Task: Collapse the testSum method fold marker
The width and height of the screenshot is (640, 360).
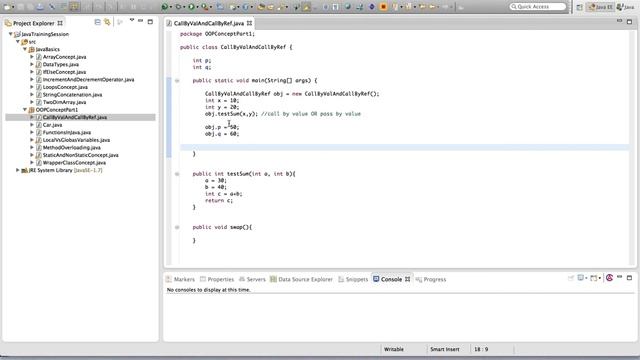Action: click(x=177, y=174)
